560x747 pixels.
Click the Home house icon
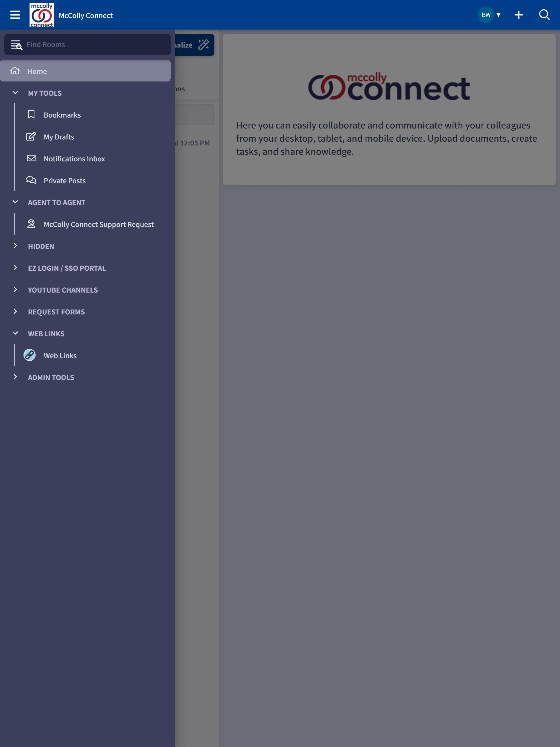tap(15, 71)
